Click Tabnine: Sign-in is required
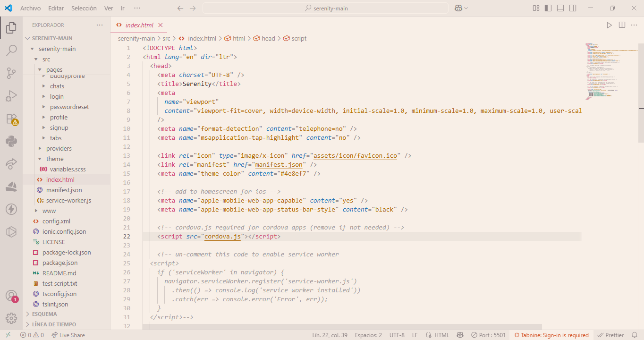The width and height of the screenshot is (644, 340). coord(551,335)
